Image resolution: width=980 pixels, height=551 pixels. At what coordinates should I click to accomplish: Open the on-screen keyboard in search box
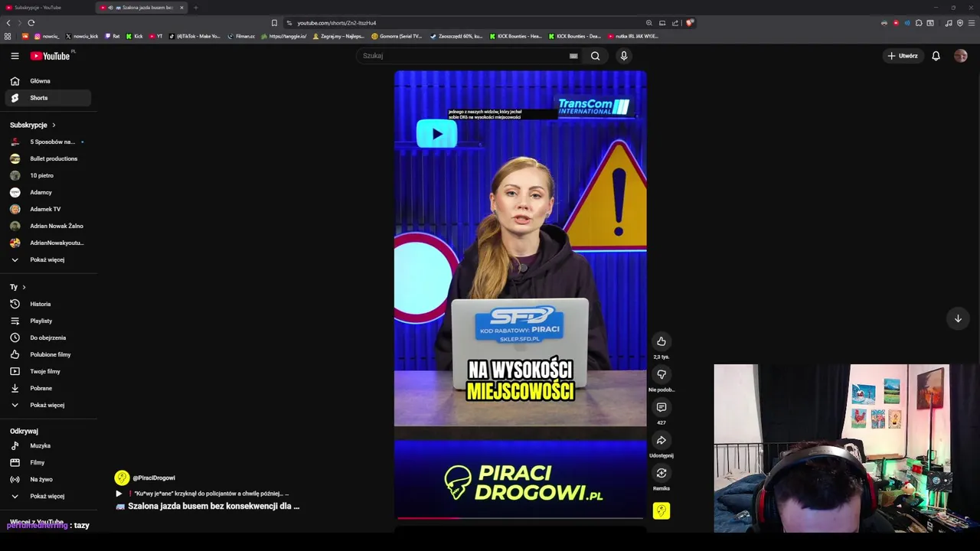point(573,56)
